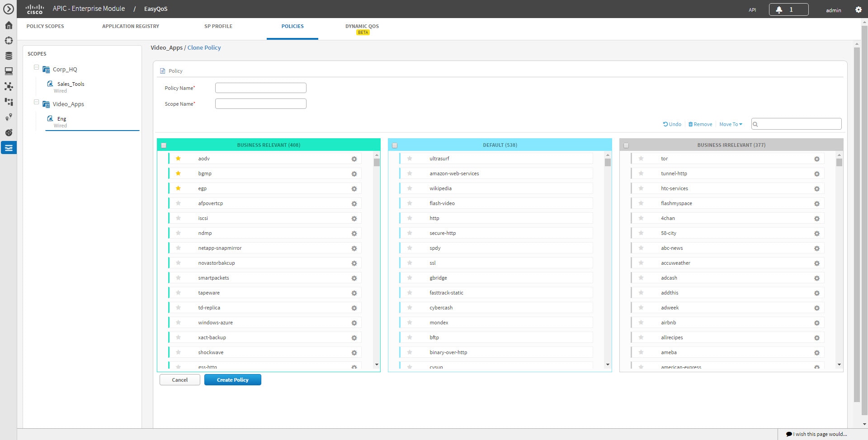868x440 pixels.
Task: Click Business Irrelevant list scroll down arrow
Action: (x=839, y=365)
